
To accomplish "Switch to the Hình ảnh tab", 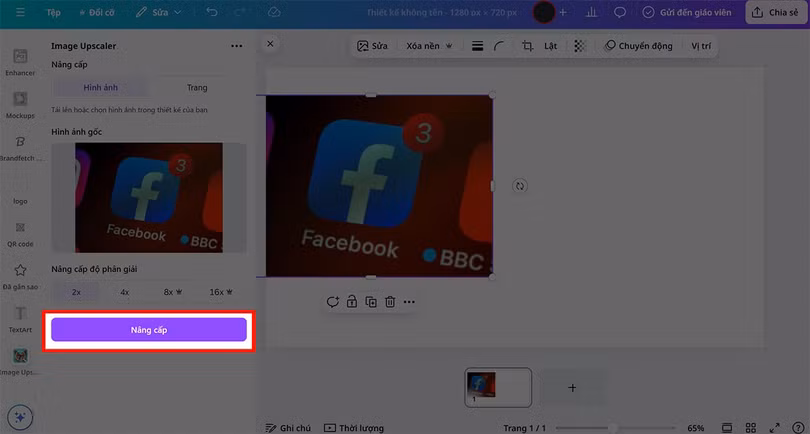I will tap(100, 88).
